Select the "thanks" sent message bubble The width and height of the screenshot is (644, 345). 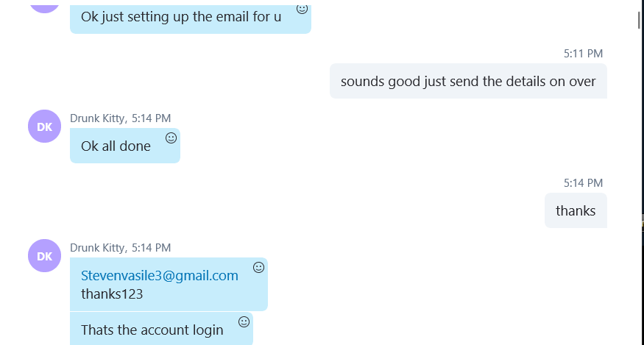[576, 210]
